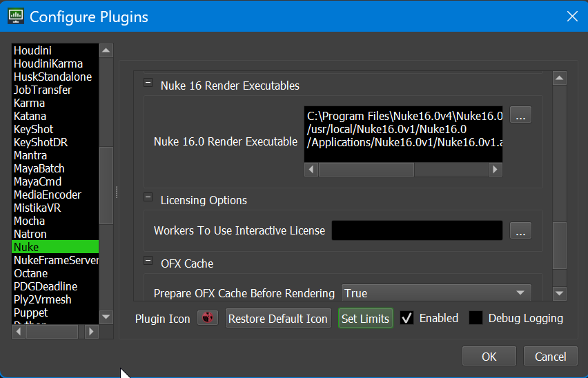Screen dimensions: 588x378
Task: Select Houdini in the plugin list
Action: tap(32, 50)
